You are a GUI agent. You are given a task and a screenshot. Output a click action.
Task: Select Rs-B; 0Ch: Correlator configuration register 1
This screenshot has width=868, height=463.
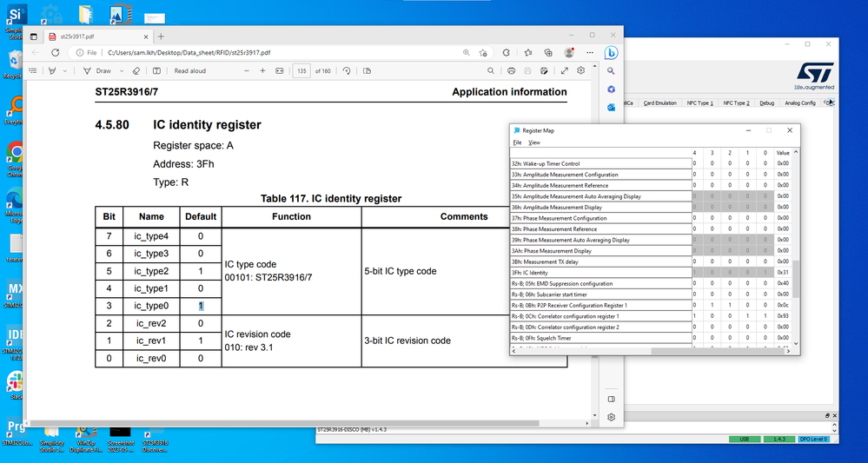tap(600, 316)
